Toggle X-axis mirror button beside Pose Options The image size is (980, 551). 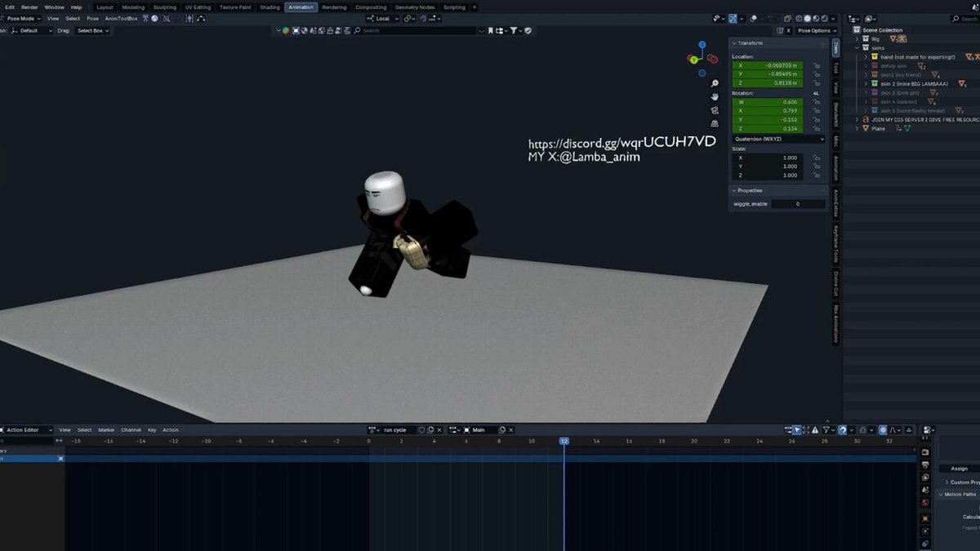[x=789, y=30]
